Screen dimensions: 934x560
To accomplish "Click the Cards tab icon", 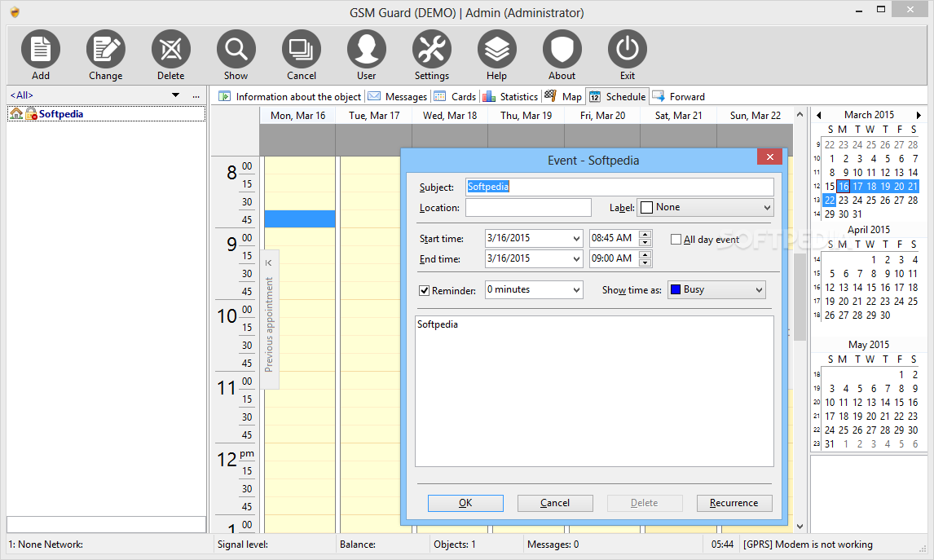I will pyautogui.click(x=440, y=96).
